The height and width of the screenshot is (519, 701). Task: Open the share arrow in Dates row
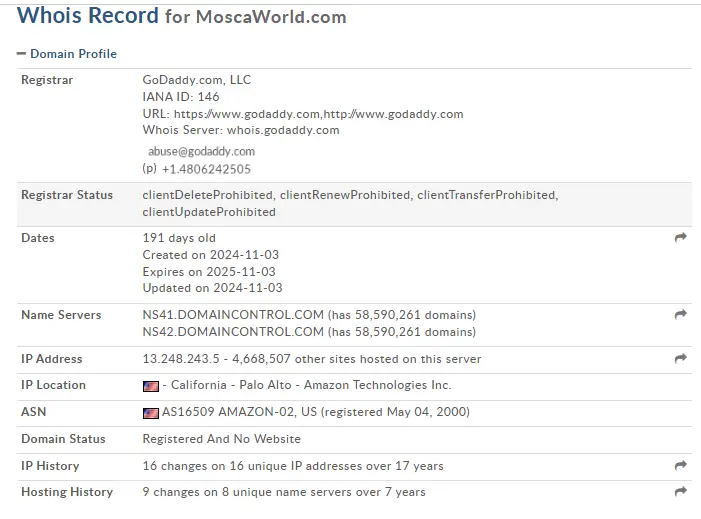pos(680,237)
